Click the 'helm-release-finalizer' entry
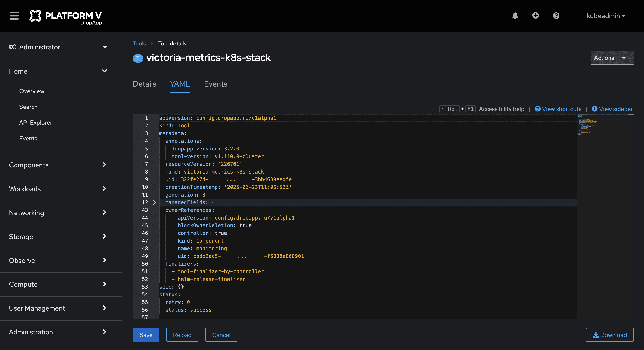Viewport: 644px width, 350px height. [211, 279]
